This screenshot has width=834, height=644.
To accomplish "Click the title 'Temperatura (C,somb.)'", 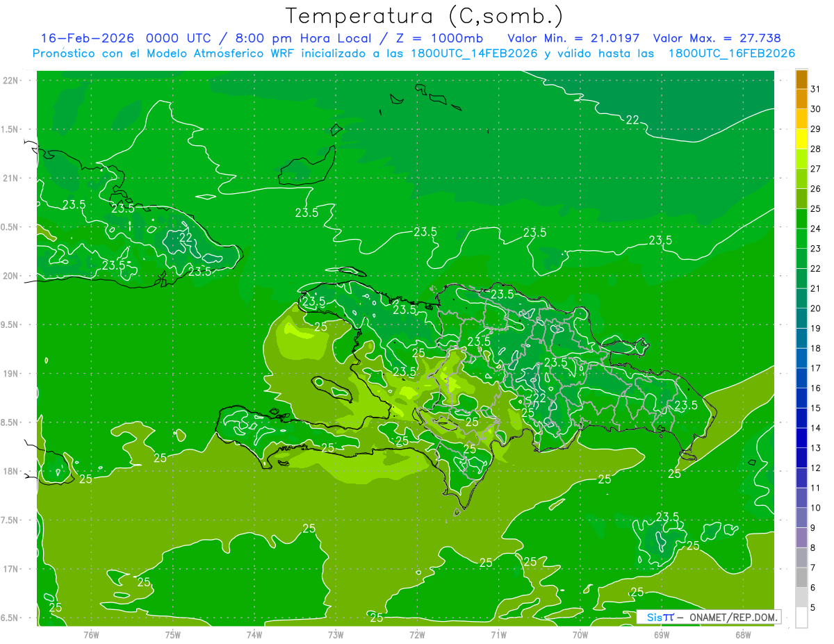I will pyautogui.click(x=425, y=16).
